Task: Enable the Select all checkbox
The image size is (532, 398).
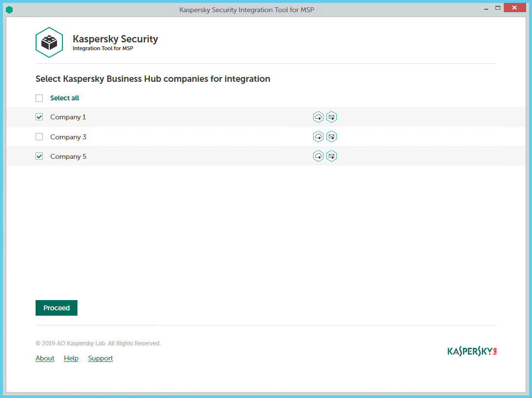Action: (x=39, y=98)
